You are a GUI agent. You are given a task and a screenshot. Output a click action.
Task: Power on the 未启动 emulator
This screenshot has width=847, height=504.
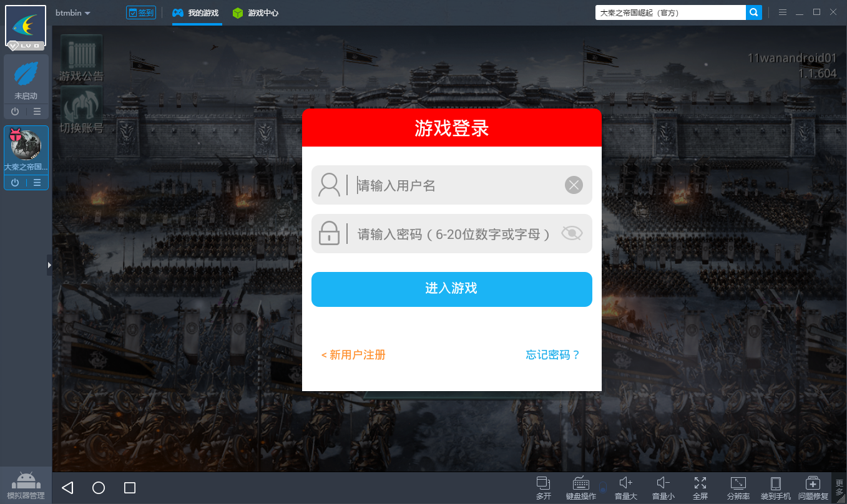click(15, 112)
